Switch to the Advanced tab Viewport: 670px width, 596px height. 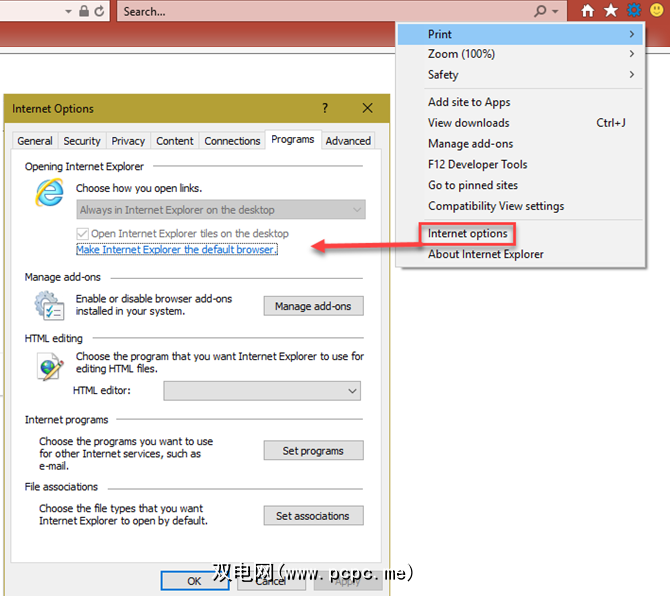(x=348, y=141)
